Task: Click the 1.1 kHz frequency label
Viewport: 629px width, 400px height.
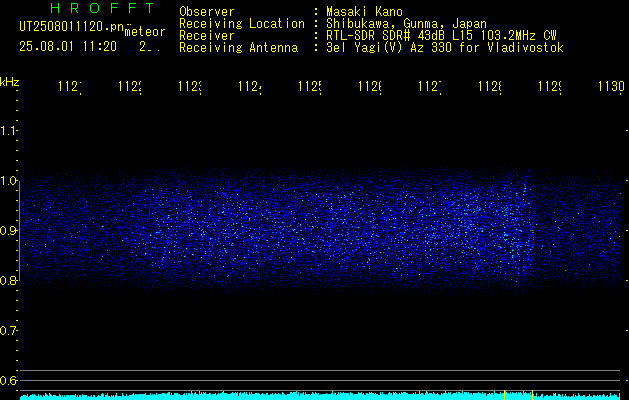Action: point(8,130)
